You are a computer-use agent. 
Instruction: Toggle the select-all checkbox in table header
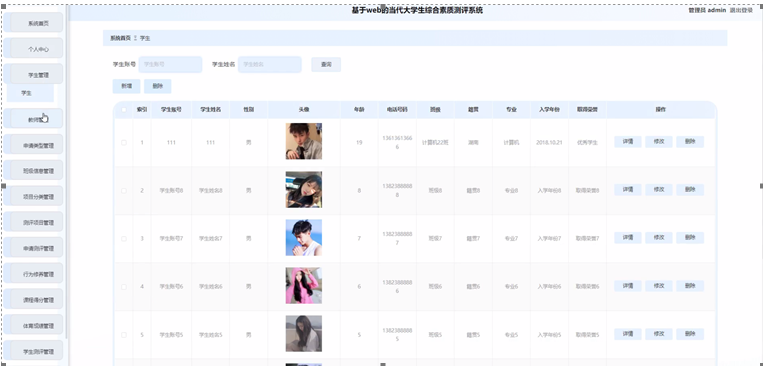(x=124, y=110)
